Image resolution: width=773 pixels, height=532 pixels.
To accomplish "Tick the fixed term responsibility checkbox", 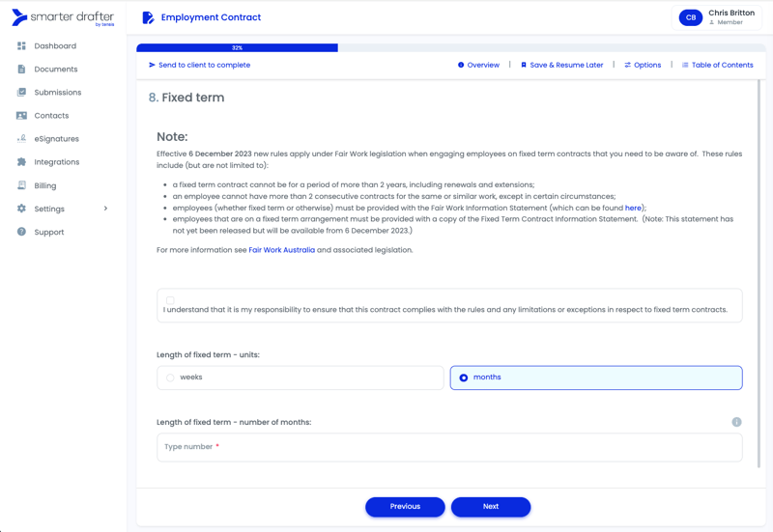I will (x=170, y=300).
